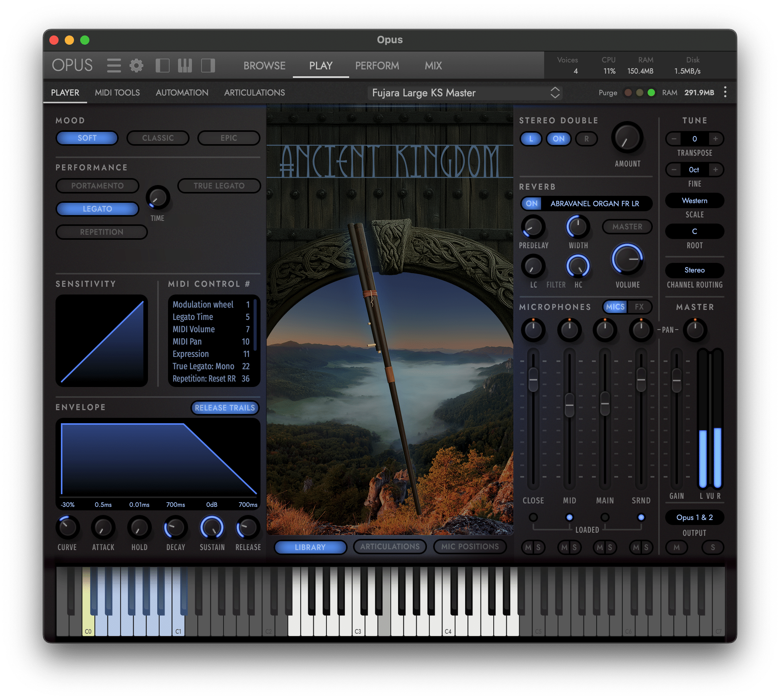Click the envelope Attack knob

tap(103, 527)
